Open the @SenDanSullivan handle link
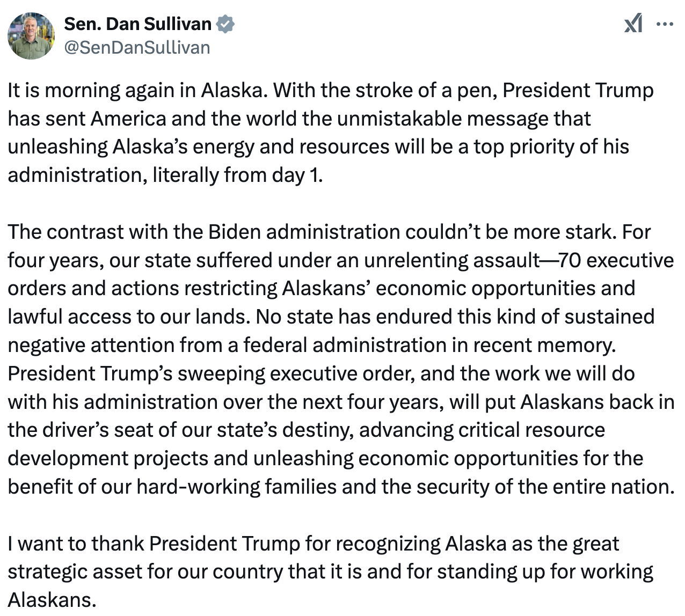Viewport: 685px width, 616px height. [137, 48]
